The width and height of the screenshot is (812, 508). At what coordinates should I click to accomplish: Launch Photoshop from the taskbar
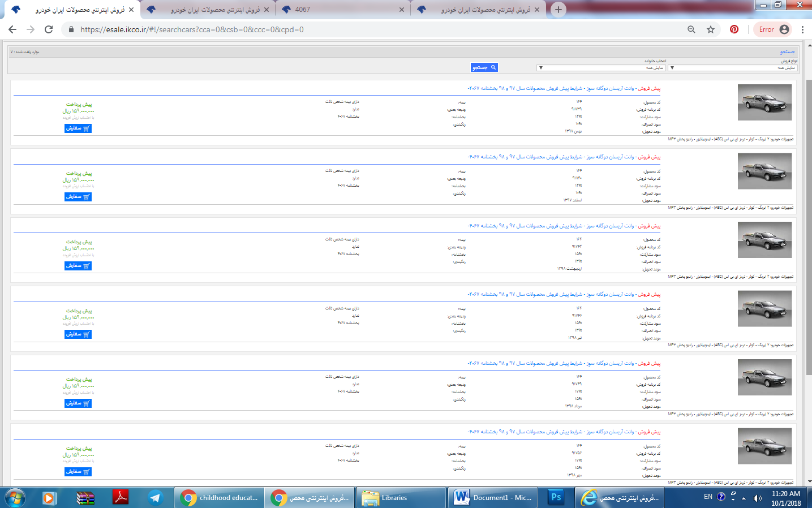click(556, 497)
